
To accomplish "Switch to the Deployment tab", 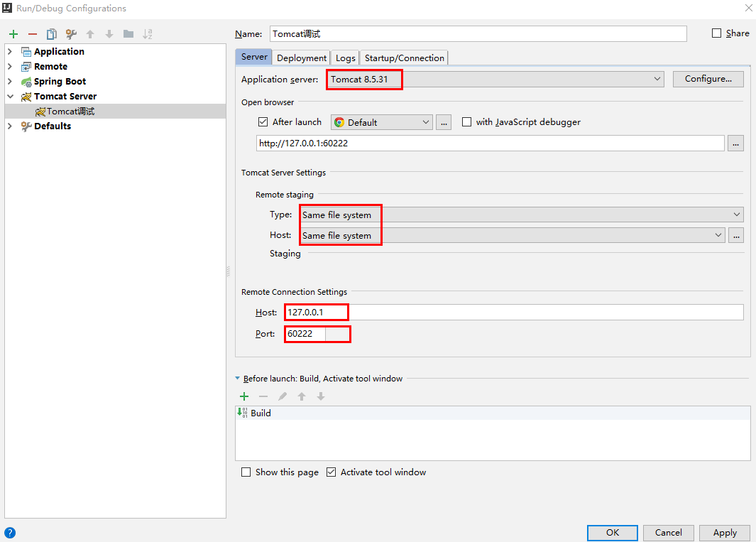I will coord(302,58).
